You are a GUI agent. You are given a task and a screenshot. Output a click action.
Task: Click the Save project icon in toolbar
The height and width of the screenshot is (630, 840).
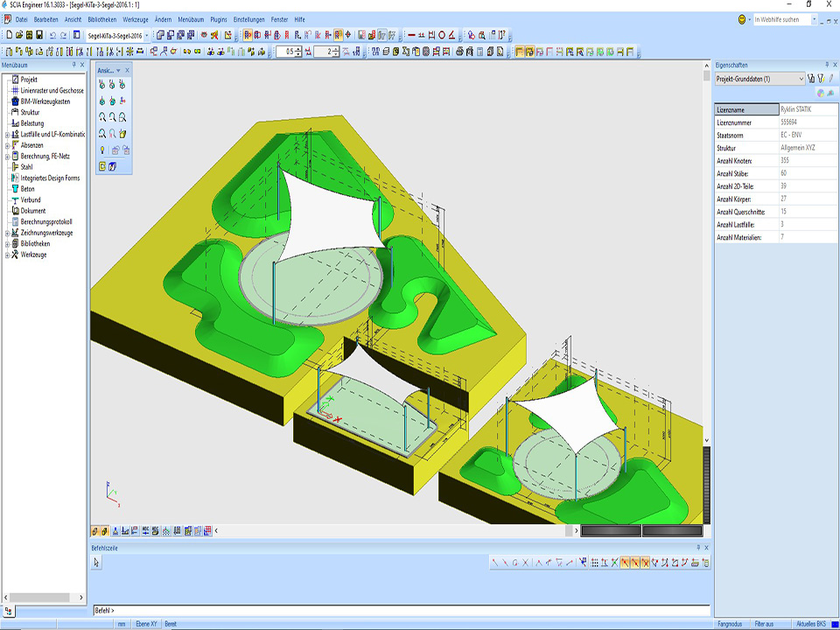coord(39,35)
